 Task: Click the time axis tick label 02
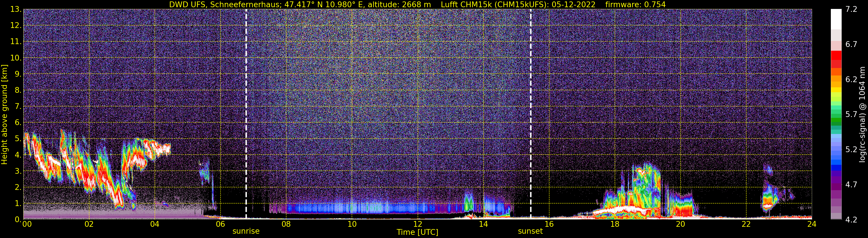89,224
